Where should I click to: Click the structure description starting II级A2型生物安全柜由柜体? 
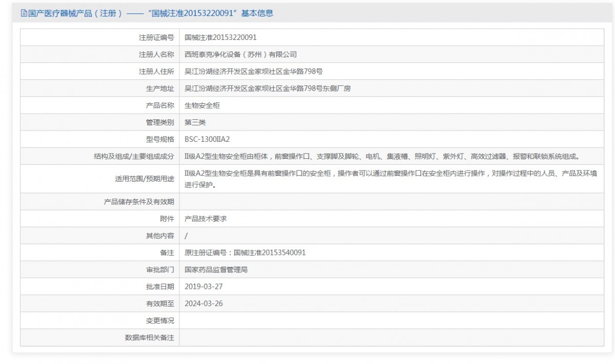click(382, 156)
